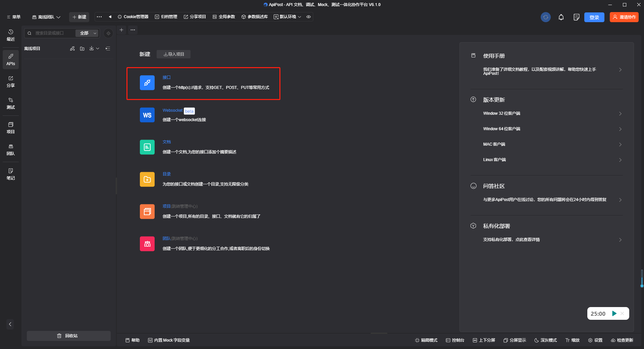Toggle 精简模式 compact mode
The image size is (644, 349).
[x=426, y=340]
